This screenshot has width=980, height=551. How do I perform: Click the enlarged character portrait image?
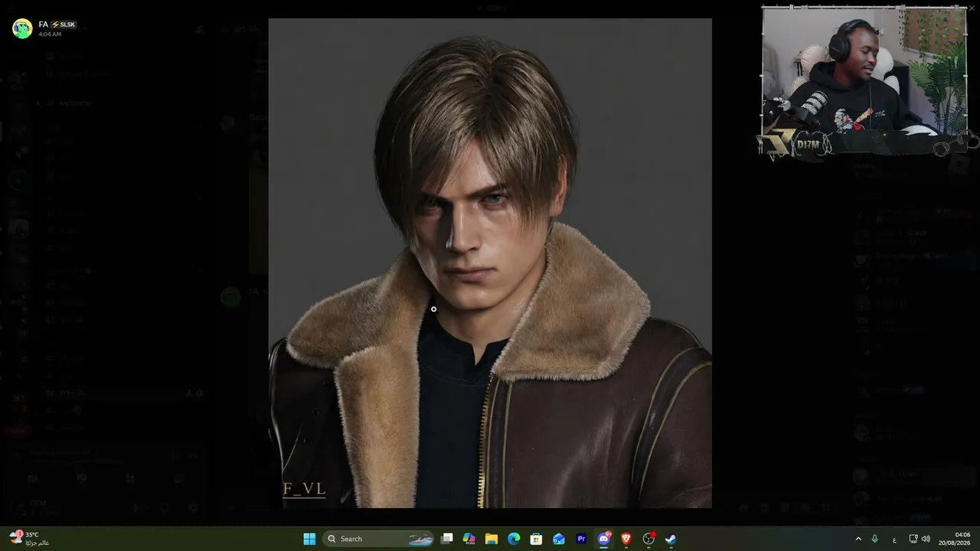(490, 263)
